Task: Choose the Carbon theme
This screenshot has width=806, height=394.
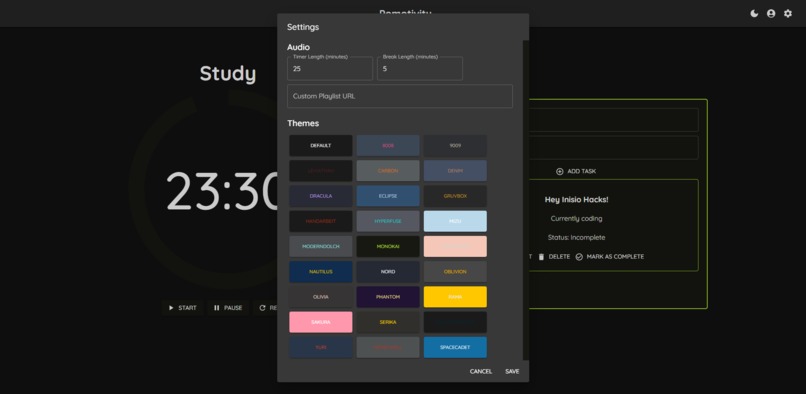Action: (388, 171)
